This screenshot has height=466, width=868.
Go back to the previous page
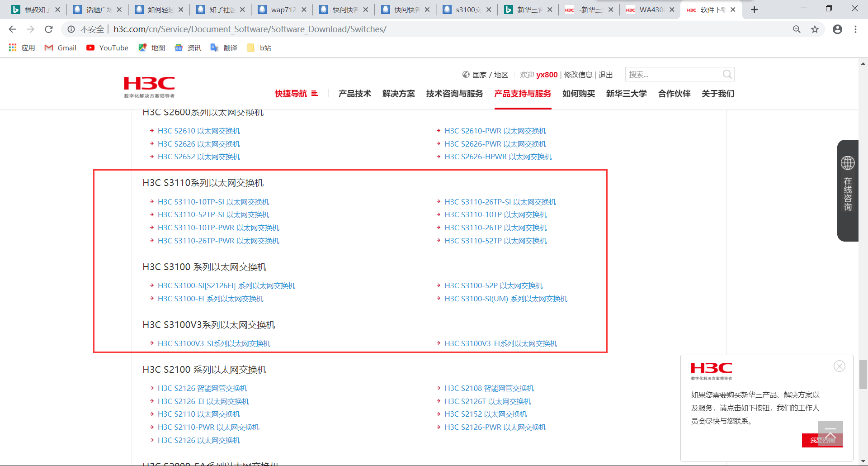pos(12,29)
